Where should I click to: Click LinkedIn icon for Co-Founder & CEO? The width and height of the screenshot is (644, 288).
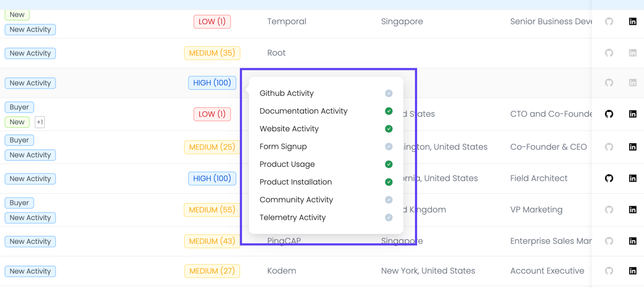(632, 147)
